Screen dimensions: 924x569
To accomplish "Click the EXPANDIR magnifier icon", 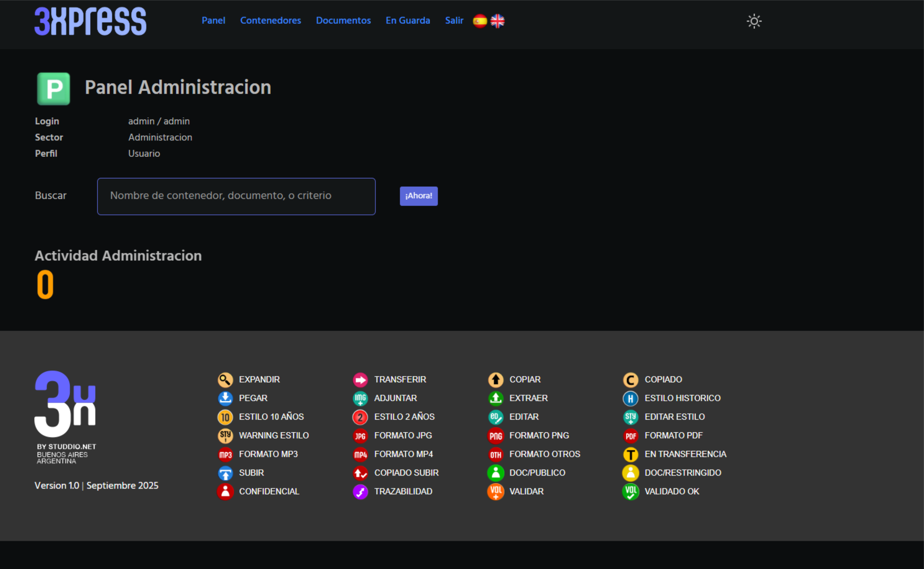I will click(225, 380).
